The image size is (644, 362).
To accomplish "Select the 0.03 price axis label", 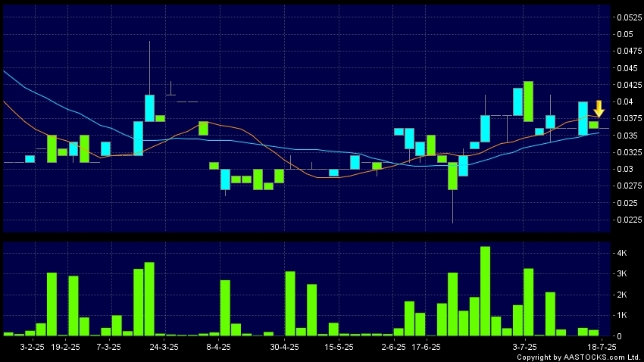I will tap(625, 169).
